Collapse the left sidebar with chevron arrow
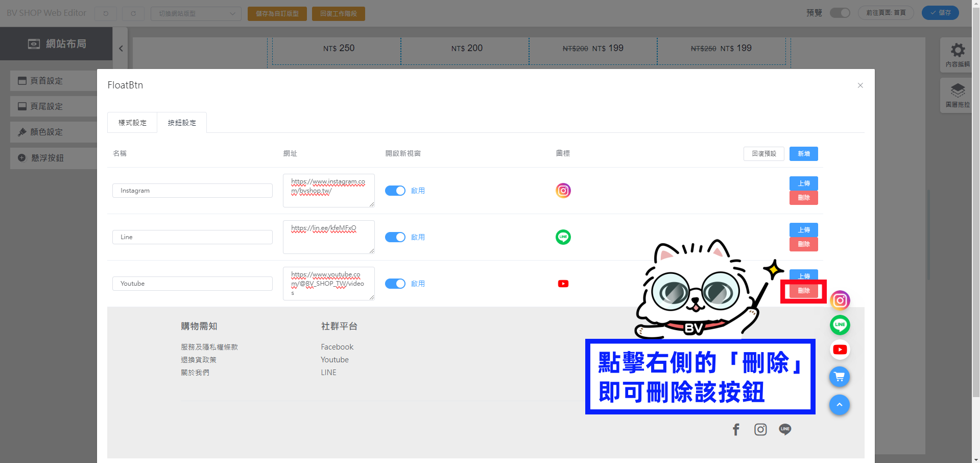The height and width of the screenshot is (463, 980). [121, 49]
